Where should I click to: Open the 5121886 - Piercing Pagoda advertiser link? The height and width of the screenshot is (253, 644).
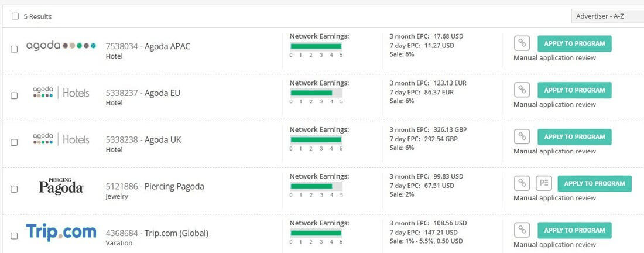(155, 187)
